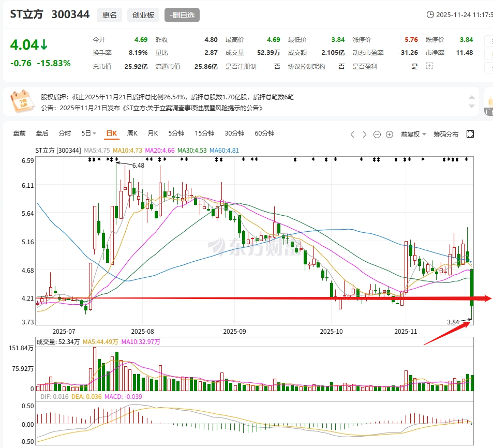Screen dimensions: 493x448
Task: Toggle fullscreen chart icon
Action: (470, 134)
